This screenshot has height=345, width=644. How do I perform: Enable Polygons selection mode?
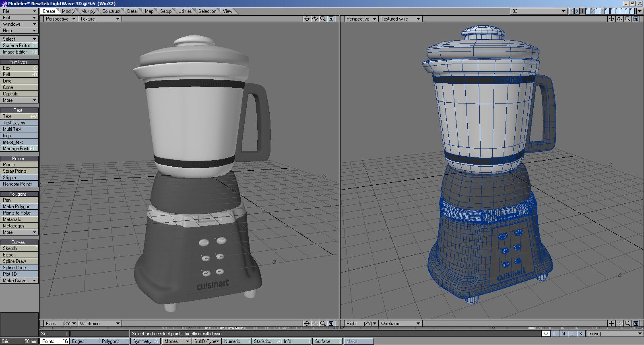[x=114, y=341]
